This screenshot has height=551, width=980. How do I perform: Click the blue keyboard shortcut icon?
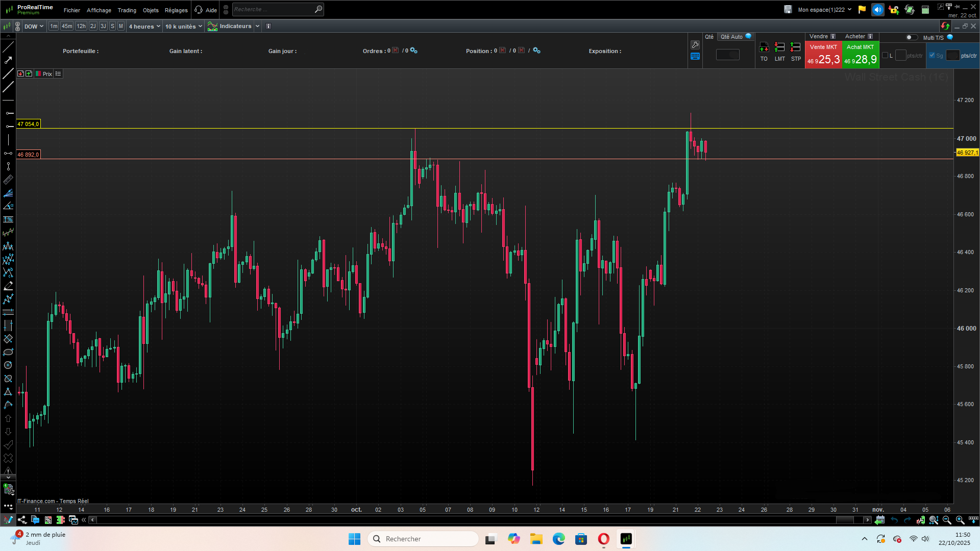(x=695, y=57)
